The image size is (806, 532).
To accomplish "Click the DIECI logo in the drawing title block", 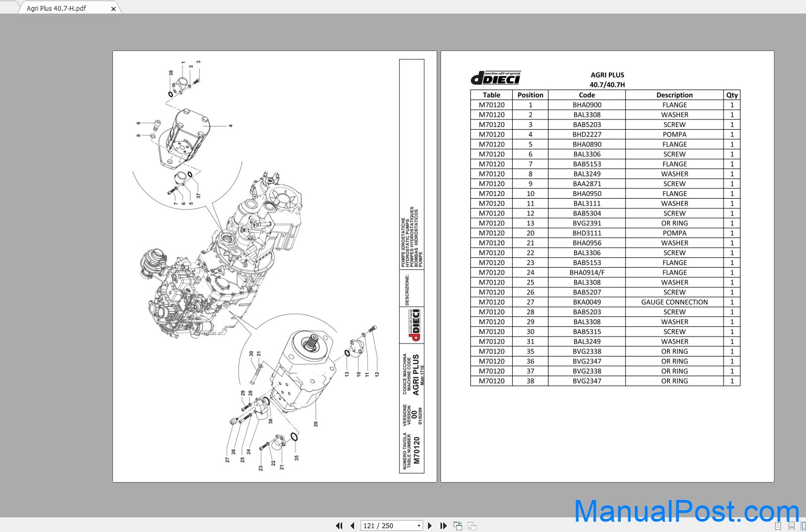I will click(x=415, y=325).
